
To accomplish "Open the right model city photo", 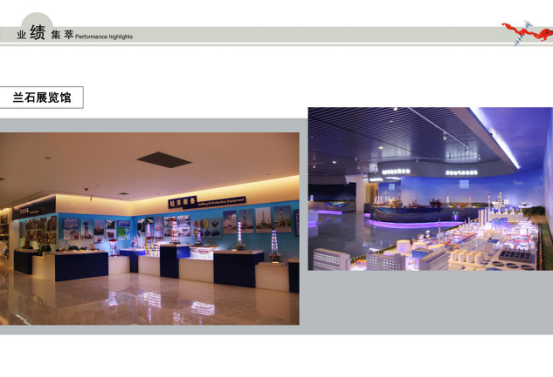I will [x=430, y=189].
